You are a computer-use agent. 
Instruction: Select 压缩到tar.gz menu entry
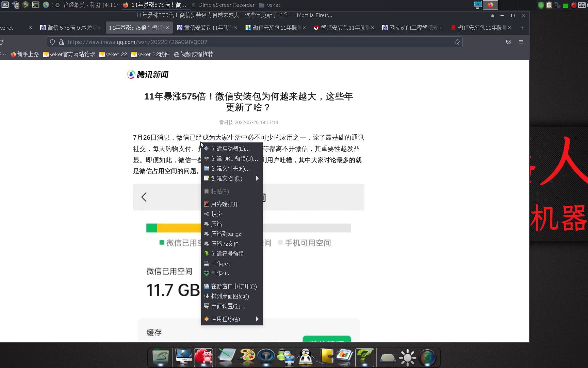tap(232, 234)
